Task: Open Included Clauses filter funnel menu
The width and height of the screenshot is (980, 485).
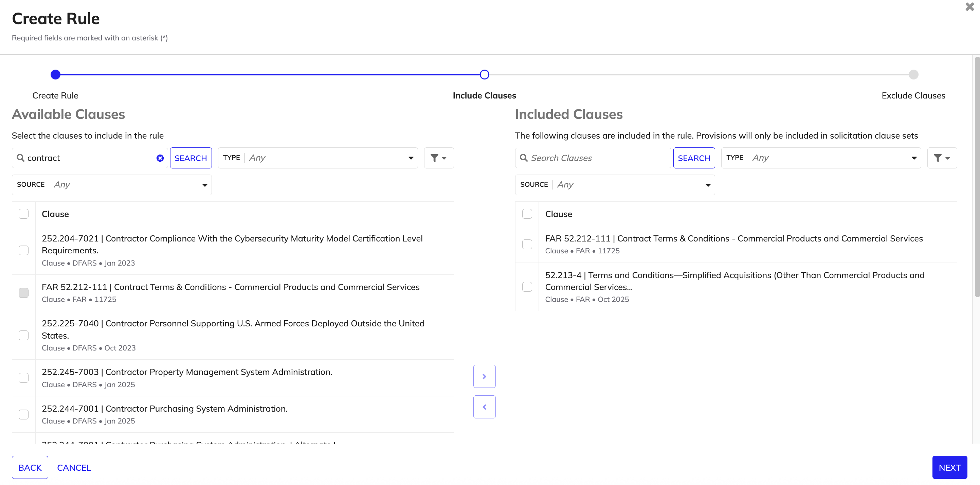Action: tap(942, 158)
